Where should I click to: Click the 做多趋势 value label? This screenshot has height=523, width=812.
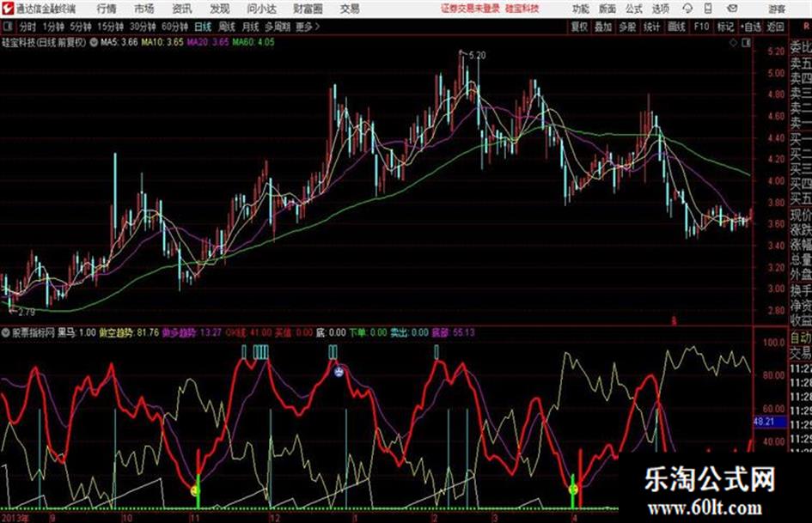coord(192,332)
